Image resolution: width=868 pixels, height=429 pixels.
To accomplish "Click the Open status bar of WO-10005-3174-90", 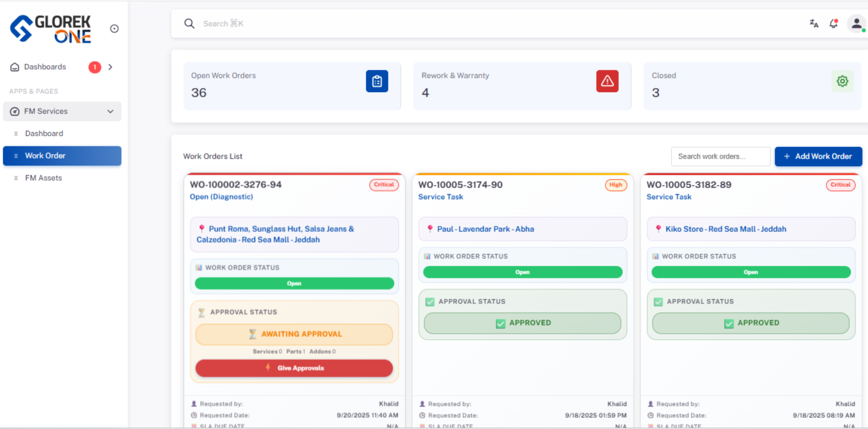I will click(522, 272).
